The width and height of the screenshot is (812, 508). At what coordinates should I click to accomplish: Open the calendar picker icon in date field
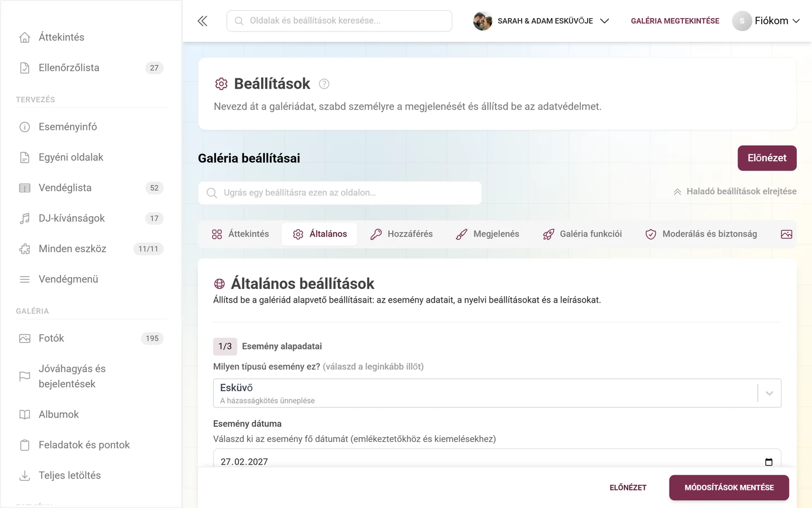[769, 462]
